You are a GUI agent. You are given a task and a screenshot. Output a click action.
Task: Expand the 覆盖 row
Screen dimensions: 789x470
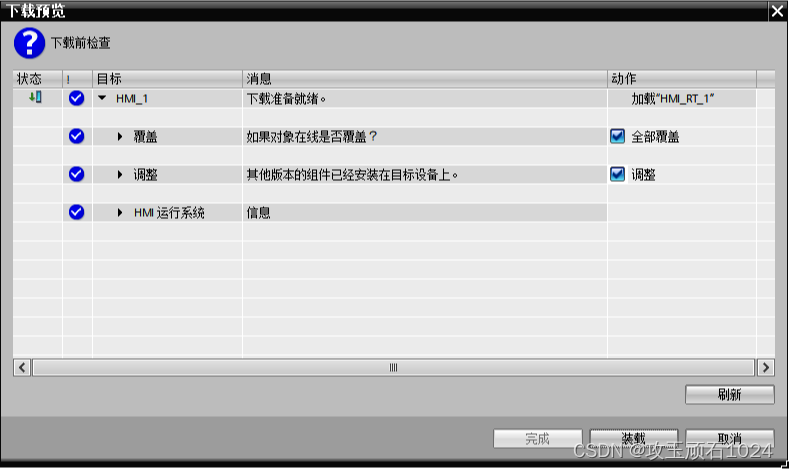tap(120, 136)
